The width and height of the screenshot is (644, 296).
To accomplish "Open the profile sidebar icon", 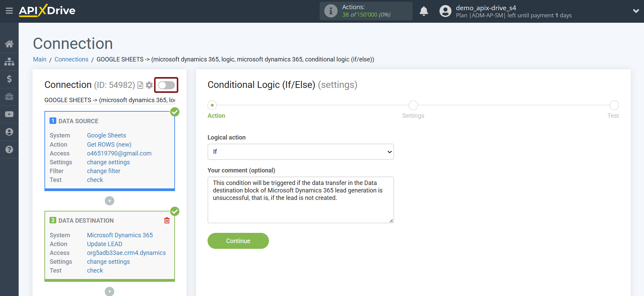I will pos(9,132).
